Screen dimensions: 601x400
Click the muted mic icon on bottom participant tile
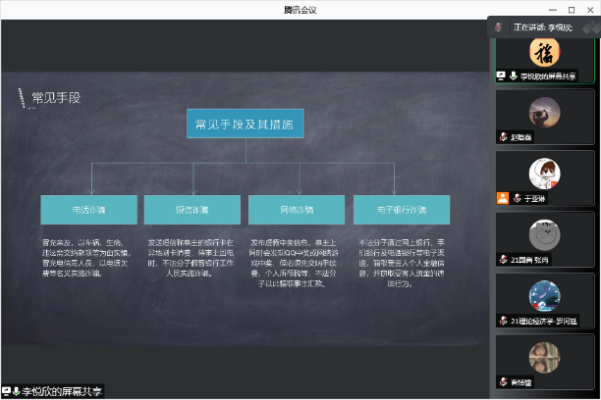point(503,381)
